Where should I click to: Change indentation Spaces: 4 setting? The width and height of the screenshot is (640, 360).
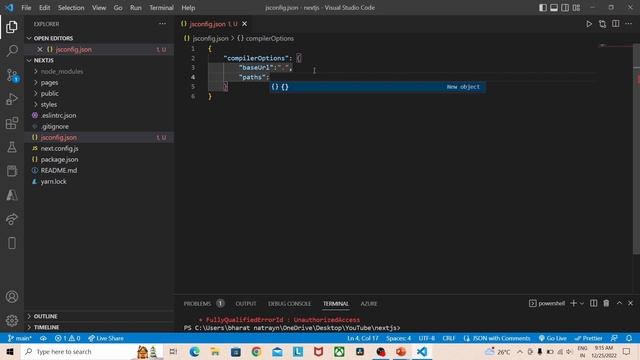pyautogui.click(x=398, y=338)
